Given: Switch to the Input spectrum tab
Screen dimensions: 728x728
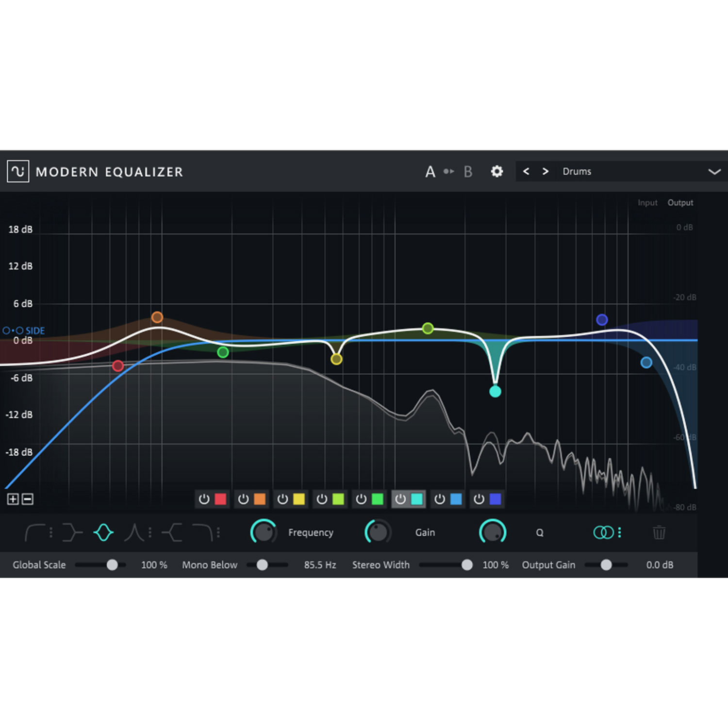Looking at the screenshot, I should click(647, 202).
